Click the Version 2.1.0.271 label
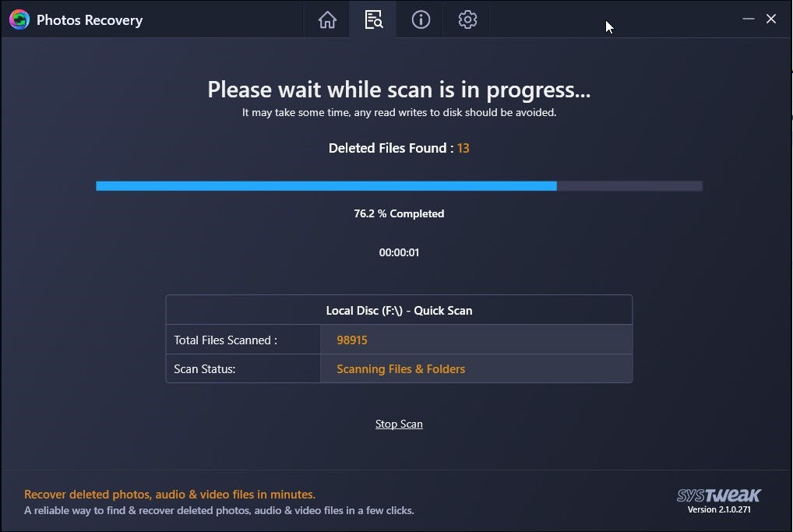This screenshot has width=793, height=532. pyautogui.click(x=719, y=509)
